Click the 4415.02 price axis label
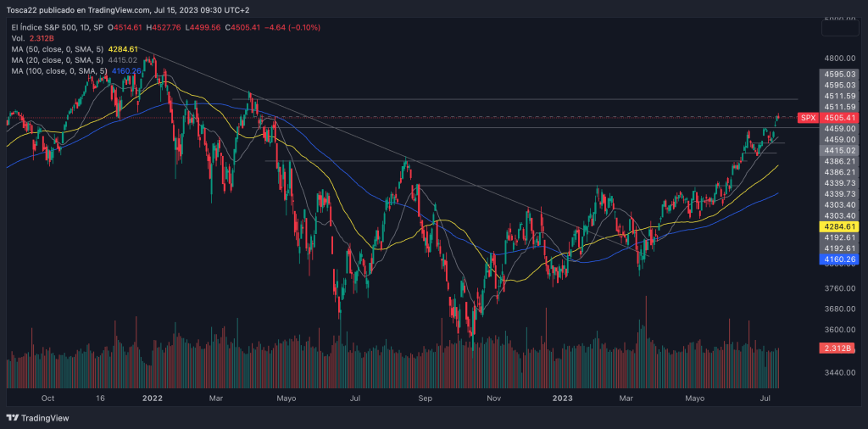This screenshot has width=868, height=429. (838, 150)
